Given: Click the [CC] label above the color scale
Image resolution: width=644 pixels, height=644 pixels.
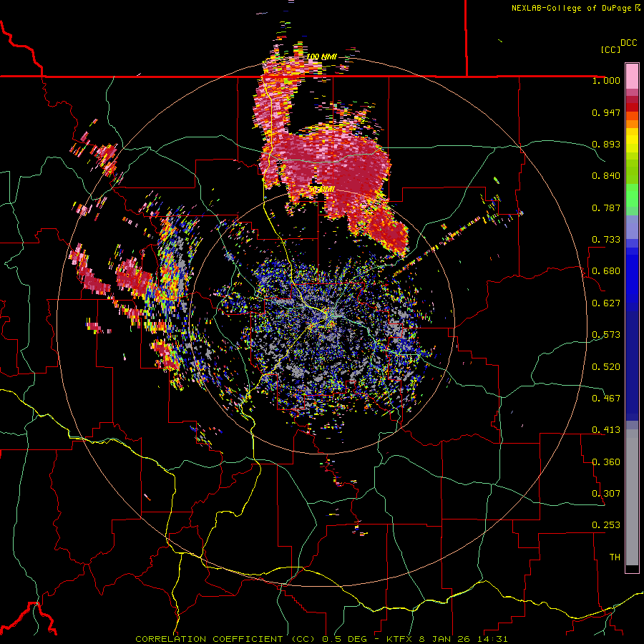Looking at the screenshot, I should (610, 49).
